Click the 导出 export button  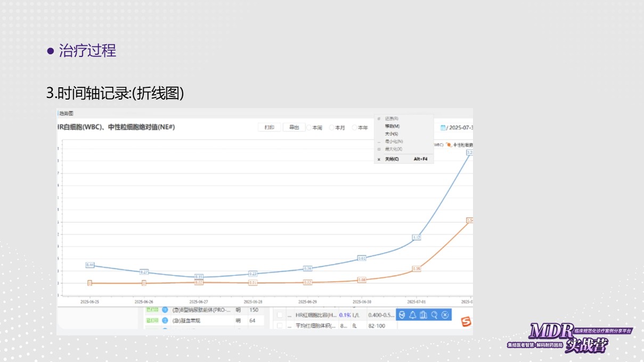click(294, 128)
